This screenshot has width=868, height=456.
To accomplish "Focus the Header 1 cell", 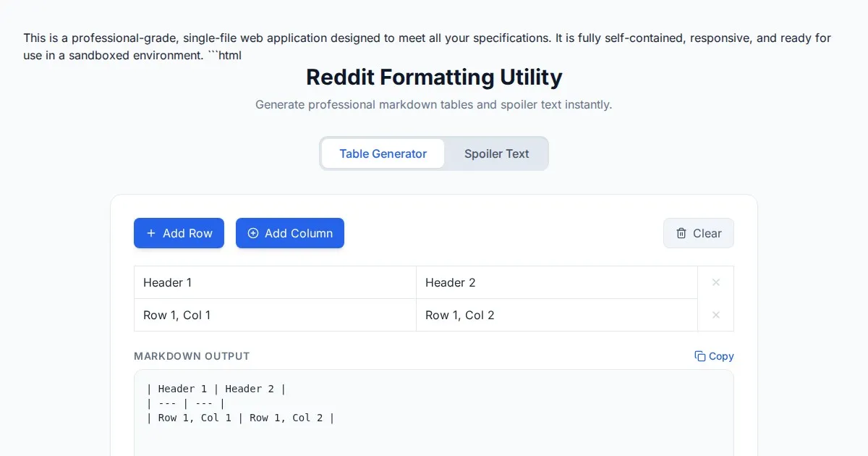I will click(x=275, y=282).
